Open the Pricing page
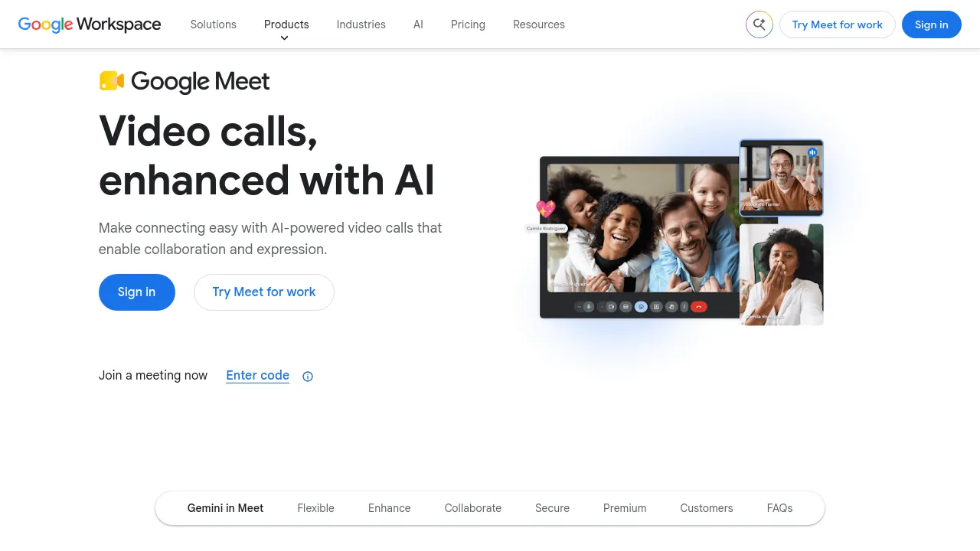The width and height of the screenshot is (980, 551). 468,24
